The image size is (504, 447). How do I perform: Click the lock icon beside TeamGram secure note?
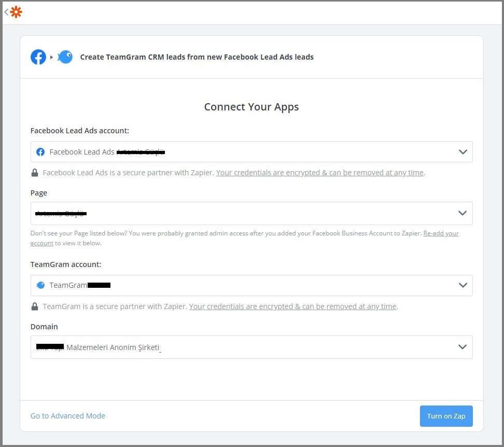pos(35,306)
